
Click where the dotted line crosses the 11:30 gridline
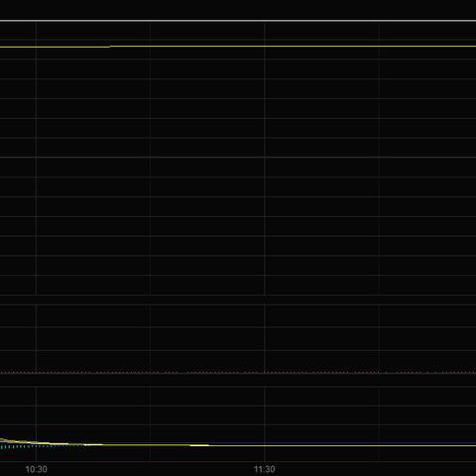[x=265, y=373]
